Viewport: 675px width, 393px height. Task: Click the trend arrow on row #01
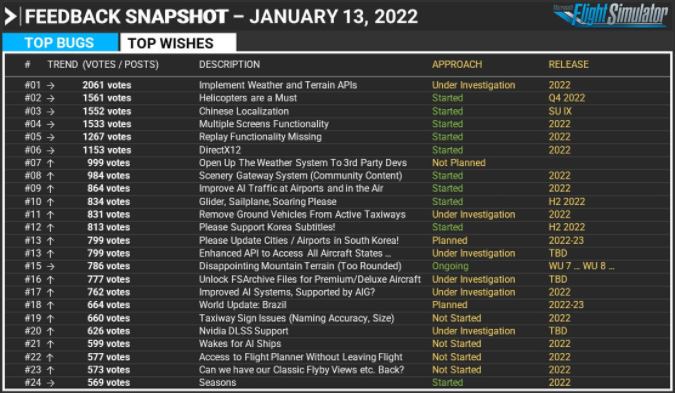pyautogui.click(x=50, y=86)
